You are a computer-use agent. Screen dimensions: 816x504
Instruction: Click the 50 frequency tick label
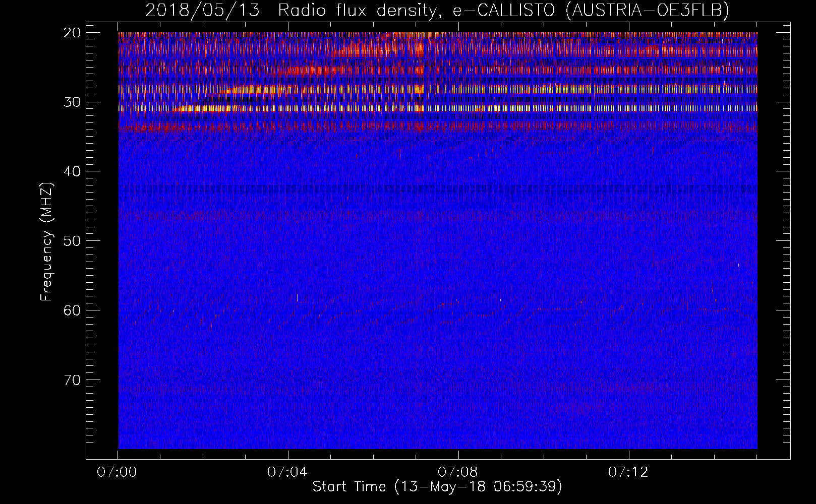tap(72, 240)
